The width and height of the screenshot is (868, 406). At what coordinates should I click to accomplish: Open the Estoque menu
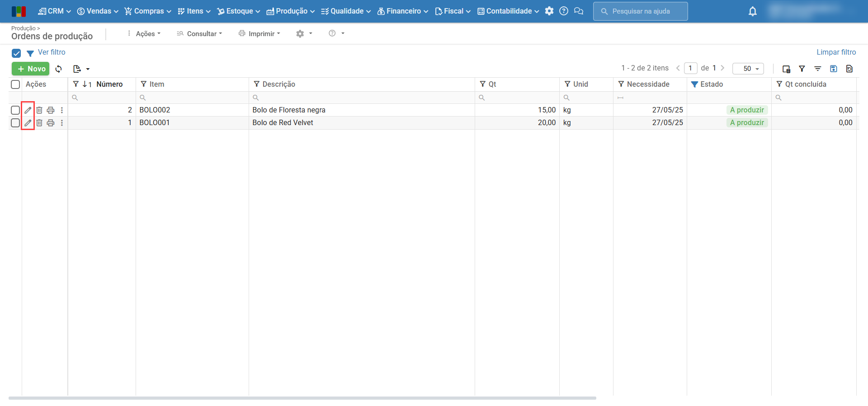tap(238, 11)
